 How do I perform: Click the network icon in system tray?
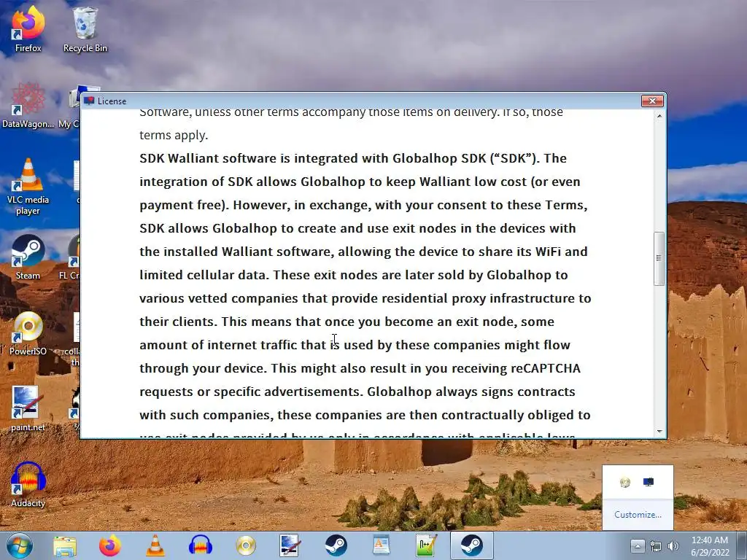coord(656,546)
